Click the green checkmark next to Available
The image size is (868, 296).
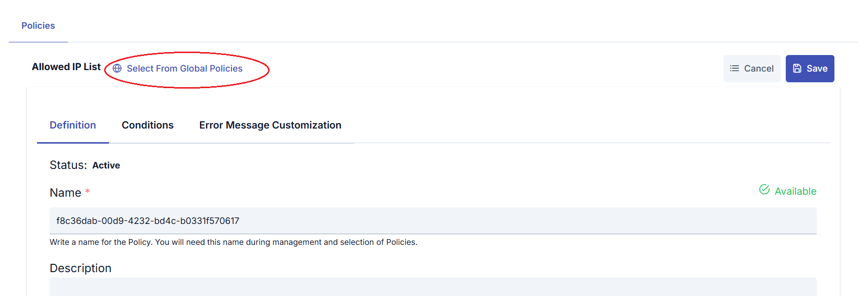[764, 189]
